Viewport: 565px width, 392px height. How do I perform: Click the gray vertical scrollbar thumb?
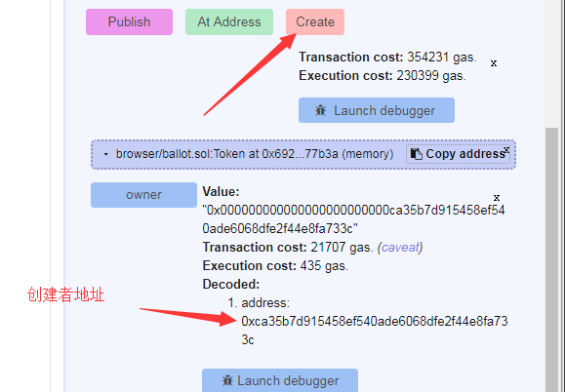(551, 259)
